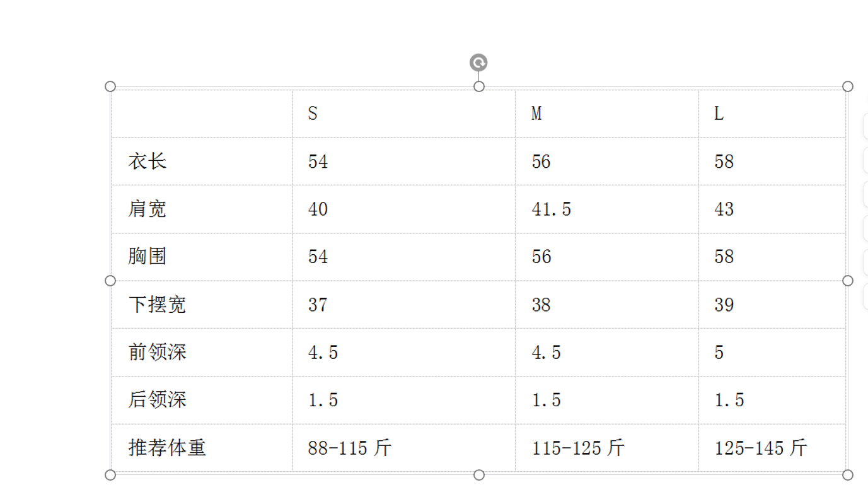Click the bottom-center resize handle

click(479, 475)
